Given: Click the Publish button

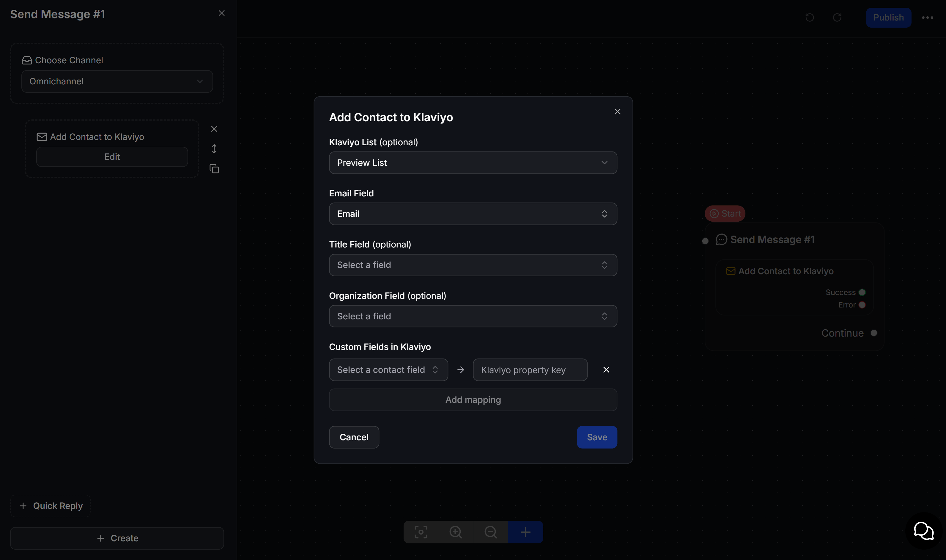Looking at the screenshot, I should pyautogui.click(x=888, y=17).
